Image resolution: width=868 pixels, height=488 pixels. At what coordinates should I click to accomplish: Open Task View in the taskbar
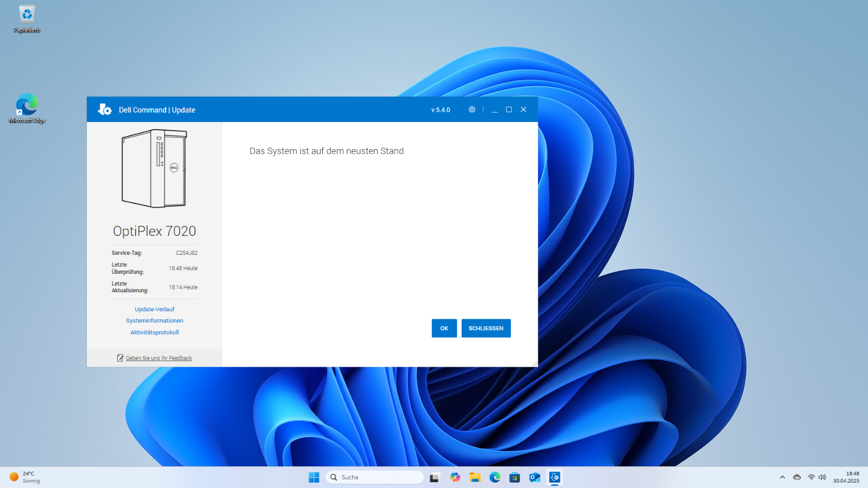point(435,477)
